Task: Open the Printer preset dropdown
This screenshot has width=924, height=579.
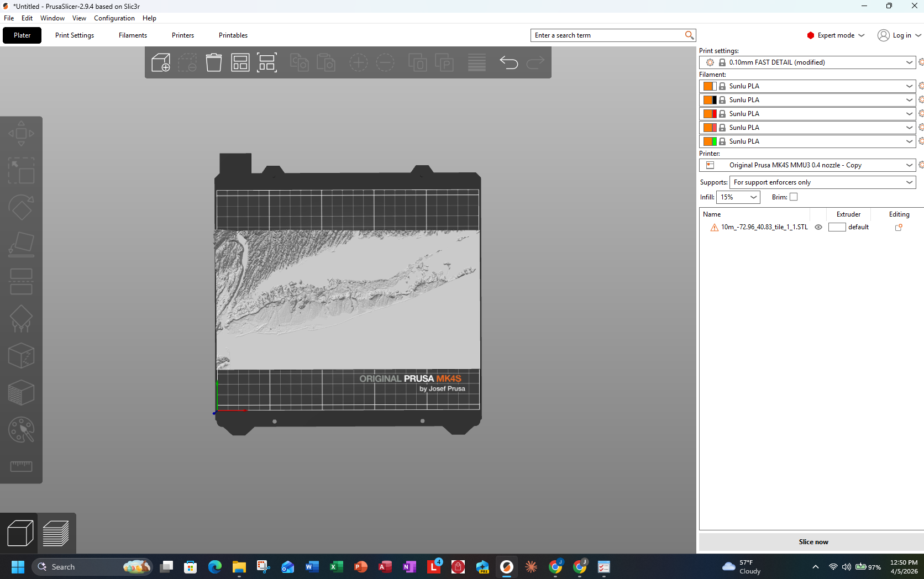Action: (909, 165)
